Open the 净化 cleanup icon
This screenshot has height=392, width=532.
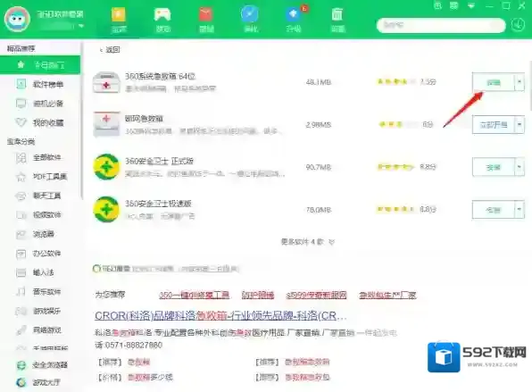(250, 15)
